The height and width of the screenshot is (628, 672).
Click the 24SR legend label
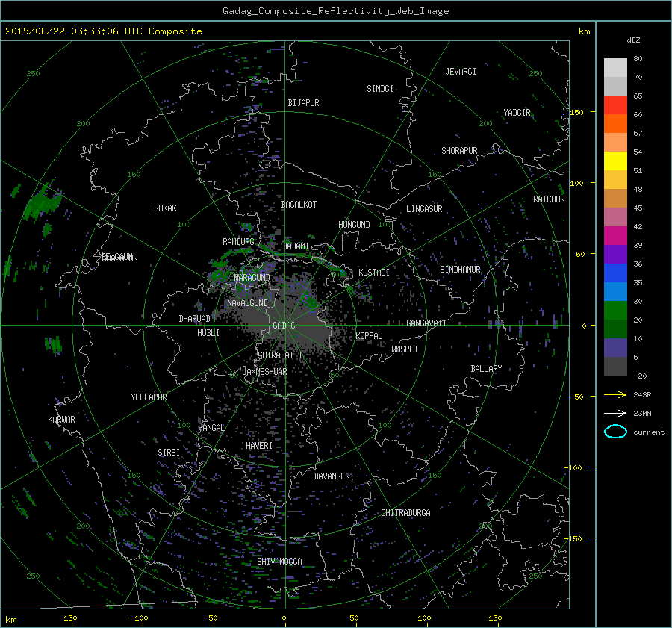tap(642, 395)
